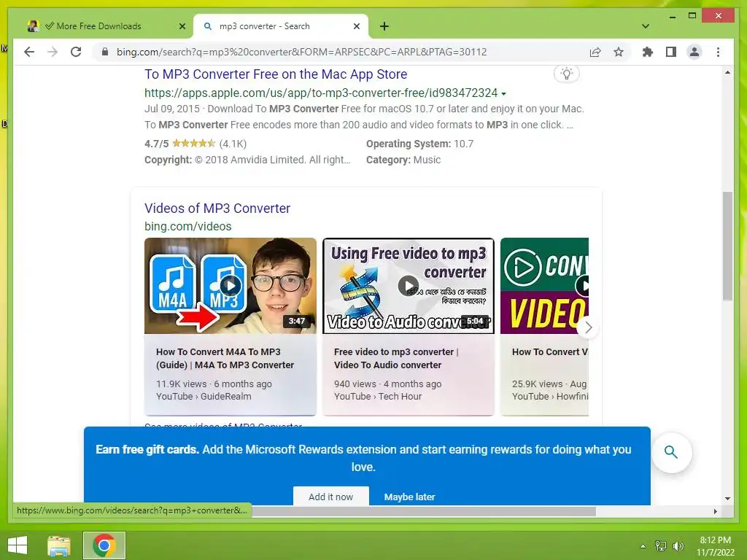The height and width of the screenshot is (560, 747).
Task: Click the Add it now button
Action: click(x=331, y=497)
